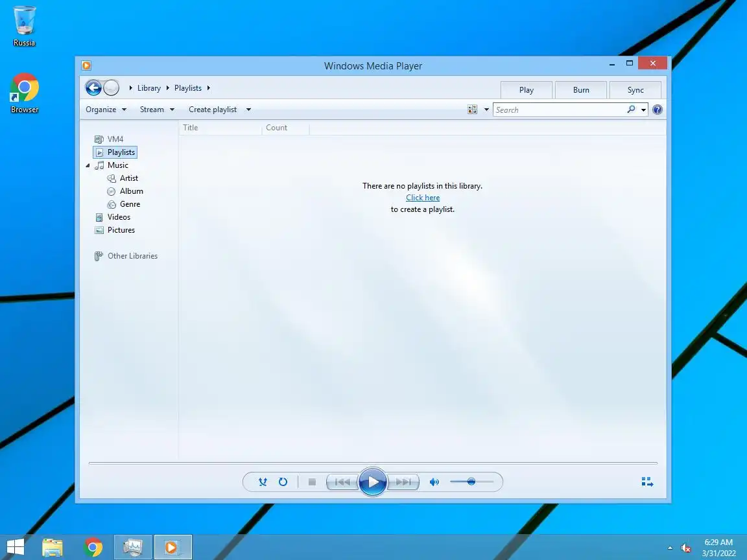Switch to Now Playing view

tap(647, 482)
